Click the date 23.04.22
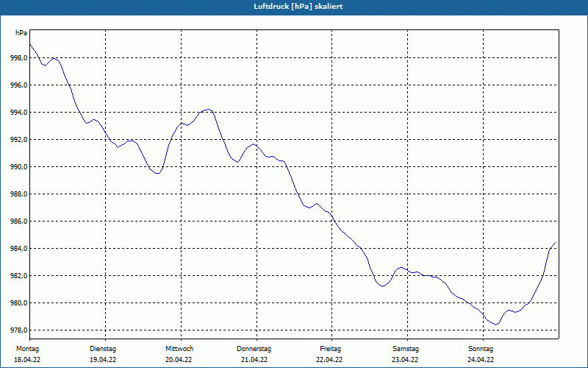 click(x=405, y=360)
